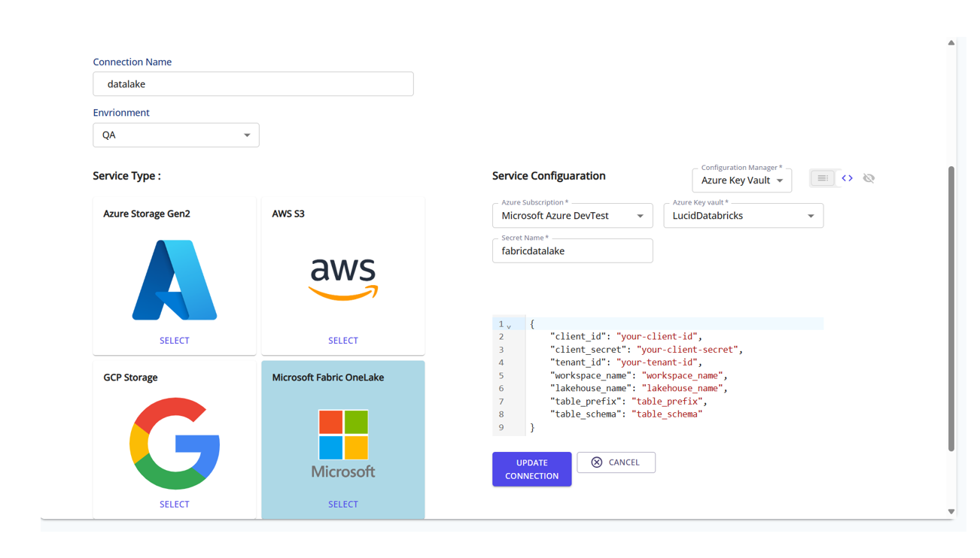Click "table_prefix" value on line 7
980x558 pixels.
(x=668, y=402)
